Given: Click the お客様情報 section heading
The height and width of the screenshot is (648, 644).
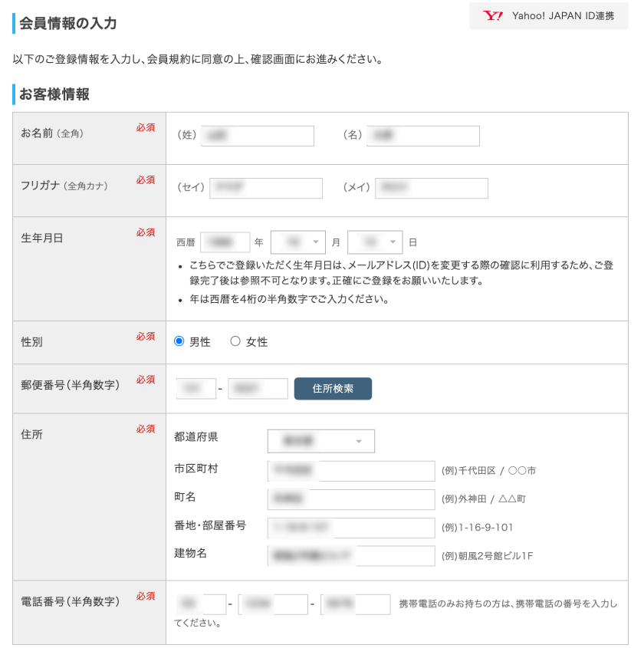Looking at the screenshot, I should (x=54, y=94).
